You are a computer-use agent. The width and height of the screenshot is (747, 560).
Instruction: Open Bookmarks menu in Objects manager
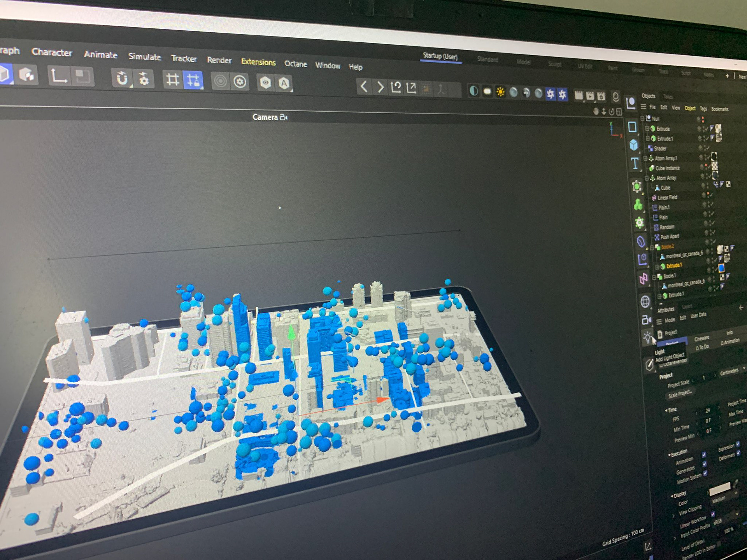(720, 109)
